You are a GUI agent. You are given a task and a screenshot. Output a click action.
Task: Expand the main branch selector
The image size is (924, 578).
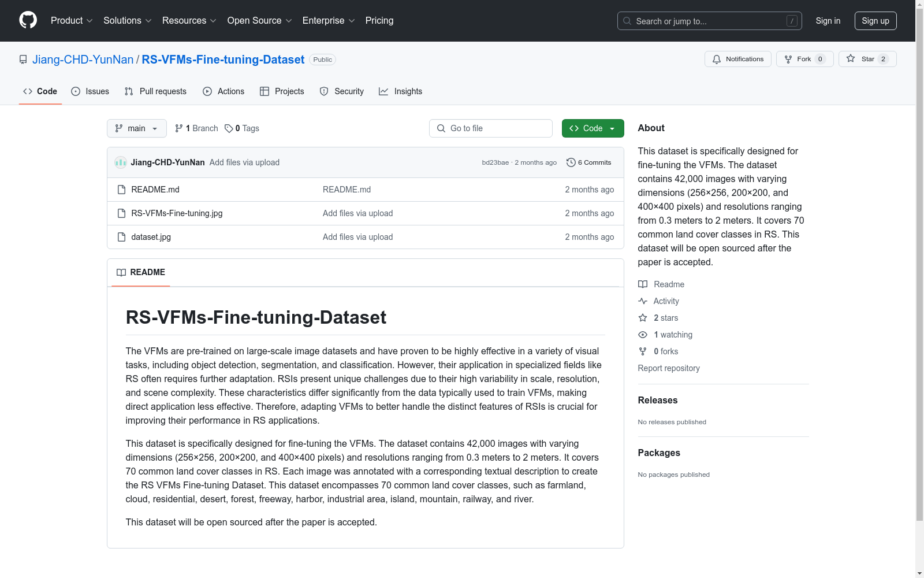[137, 128]
